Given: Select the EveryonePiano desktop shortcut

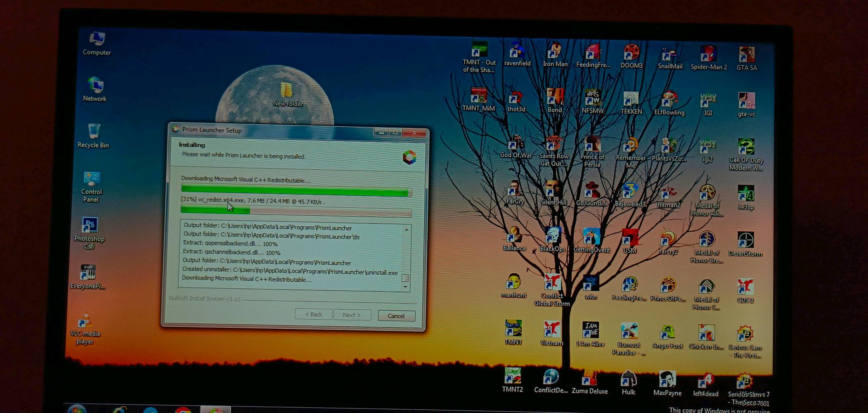Looking at the screenshot, I should [88, 277].
